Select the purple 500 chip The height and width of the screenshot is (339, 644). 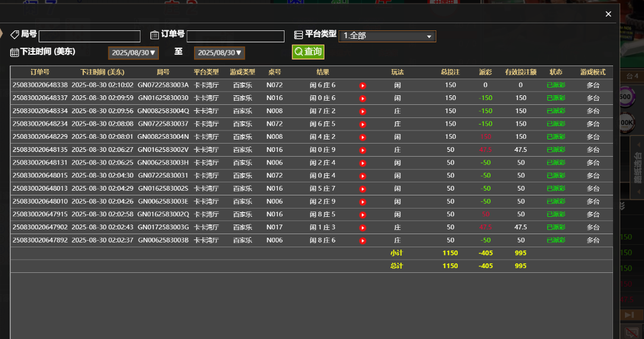(x=626, y=97)
